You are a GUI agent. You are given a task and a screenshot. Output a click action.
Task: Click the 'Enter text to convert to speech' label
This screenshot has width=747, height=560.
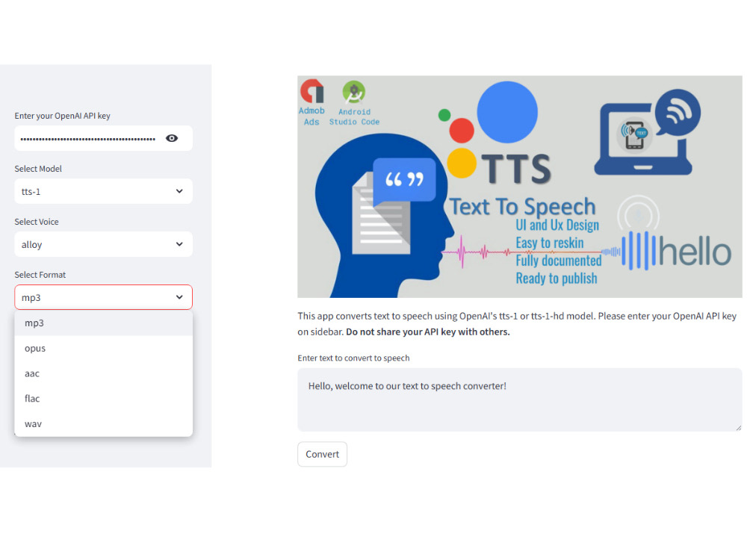[353, 358]
